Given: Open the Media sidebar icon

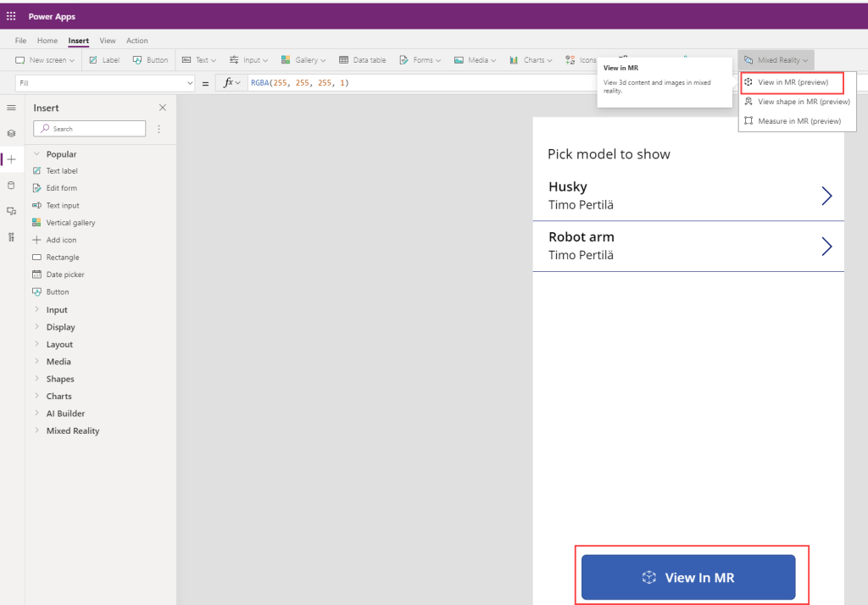Looking at the screenshot, I should 11,210.
